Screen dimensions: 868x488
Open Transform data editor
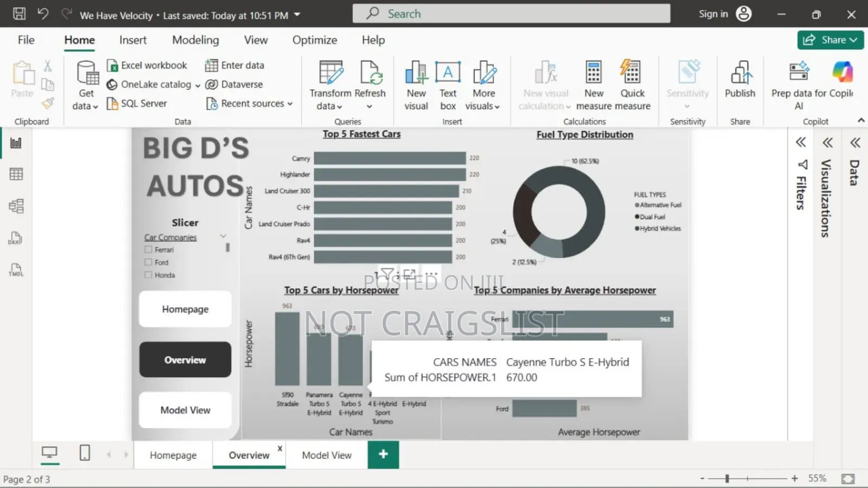click(330, 85)
